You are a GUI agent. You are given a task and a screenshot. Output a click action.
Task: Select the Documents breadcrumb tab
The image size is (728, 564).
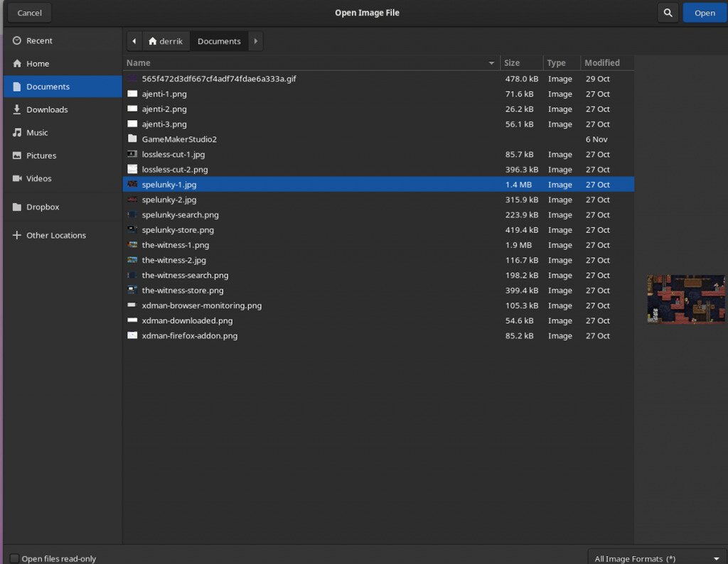[219, 40]
